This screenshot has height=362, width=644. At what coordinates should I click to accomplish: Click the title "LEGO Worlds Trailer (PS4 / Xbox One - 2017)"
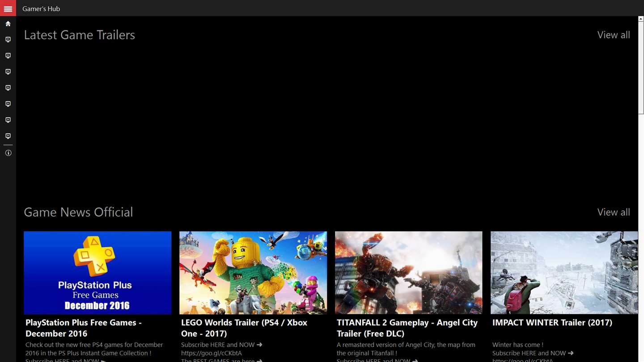[x=244, y=328]
